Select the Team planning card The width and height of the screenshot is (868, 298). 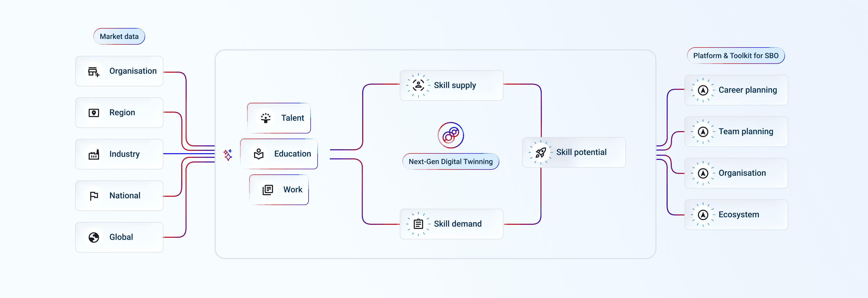(x=736, y=132)
